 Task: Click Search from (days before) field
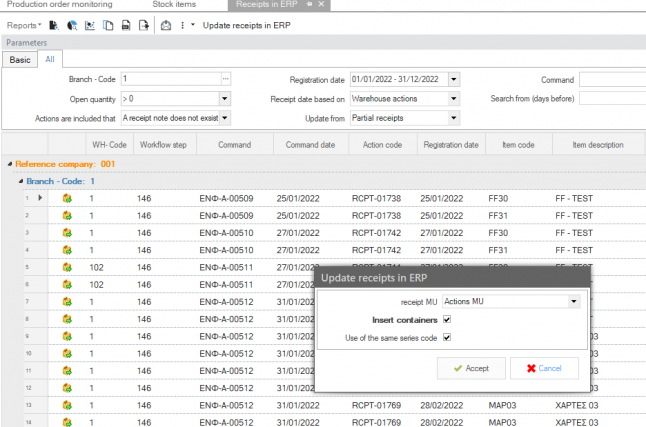(x=613, y=99)
